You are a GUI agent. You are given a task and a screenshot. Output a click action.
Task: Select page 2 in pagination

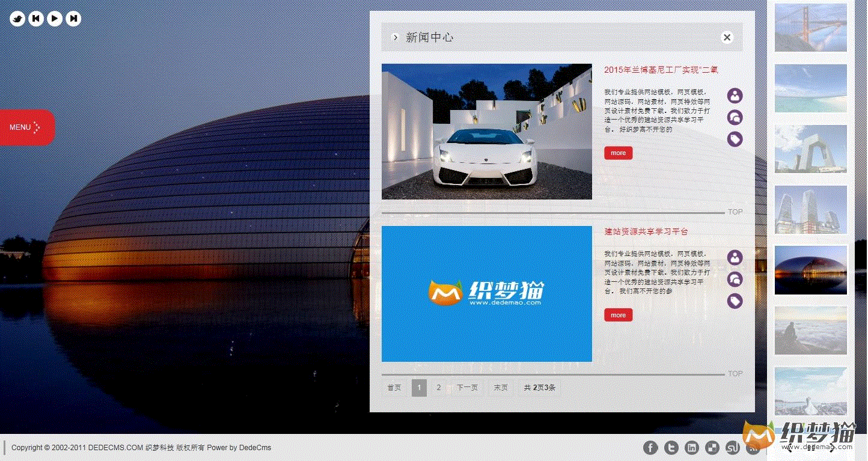[439, 388]
